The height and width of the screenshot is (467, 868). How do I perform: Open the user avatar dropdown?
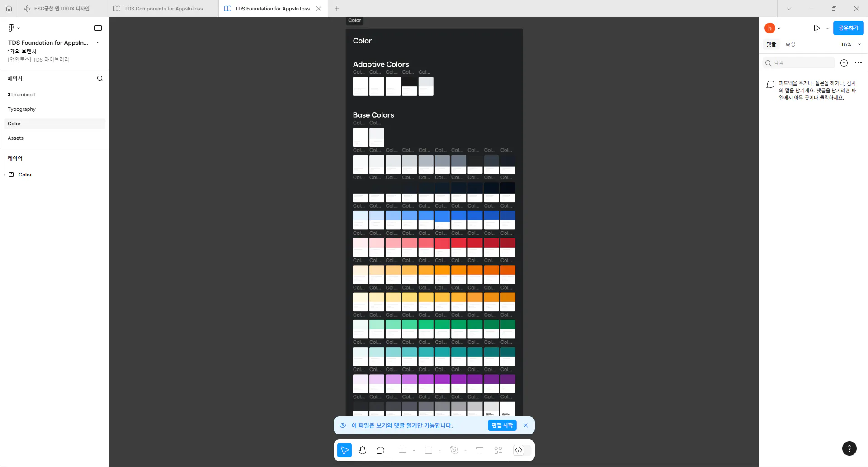point(772,28)
